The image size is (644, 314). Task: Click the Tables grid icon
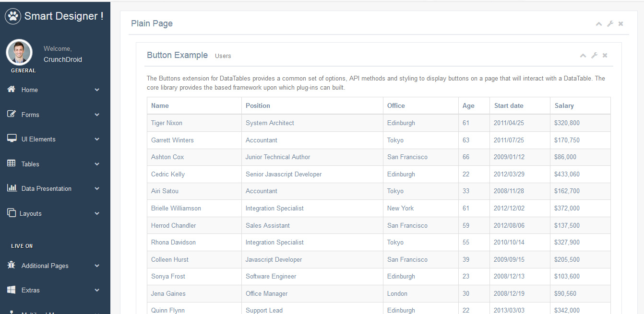point(12,163)
